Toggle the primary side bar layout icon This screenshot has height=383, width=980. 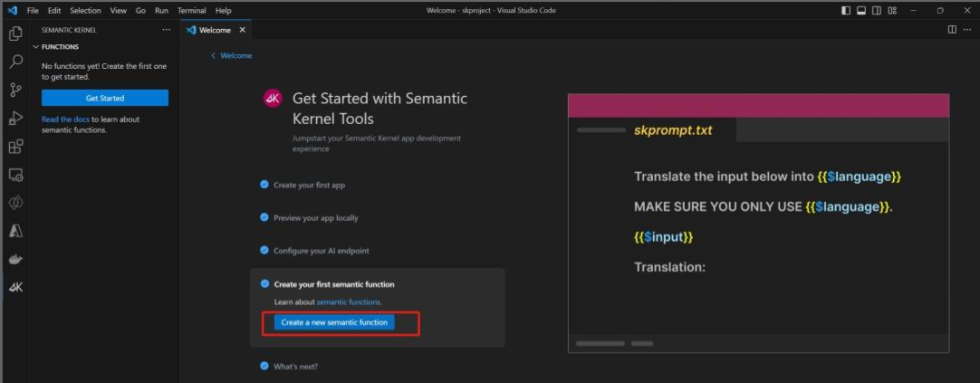click(846, 11)
